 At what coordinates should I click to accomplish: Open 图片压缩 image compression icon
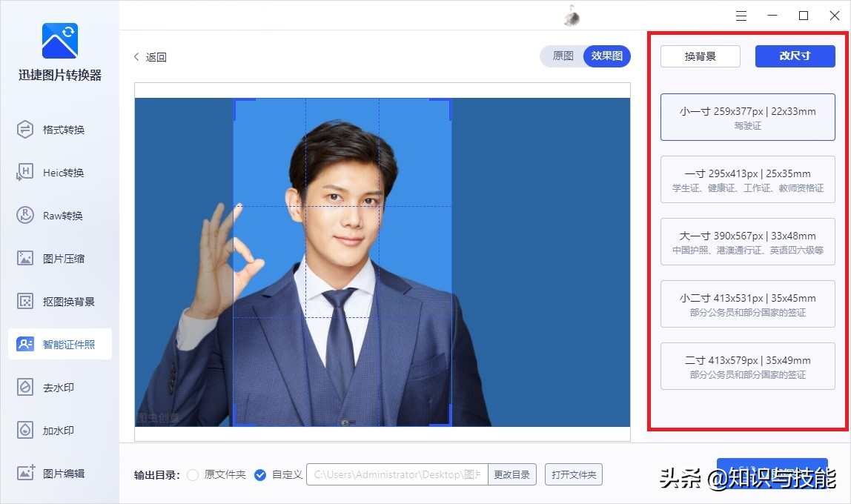[25, 258]
